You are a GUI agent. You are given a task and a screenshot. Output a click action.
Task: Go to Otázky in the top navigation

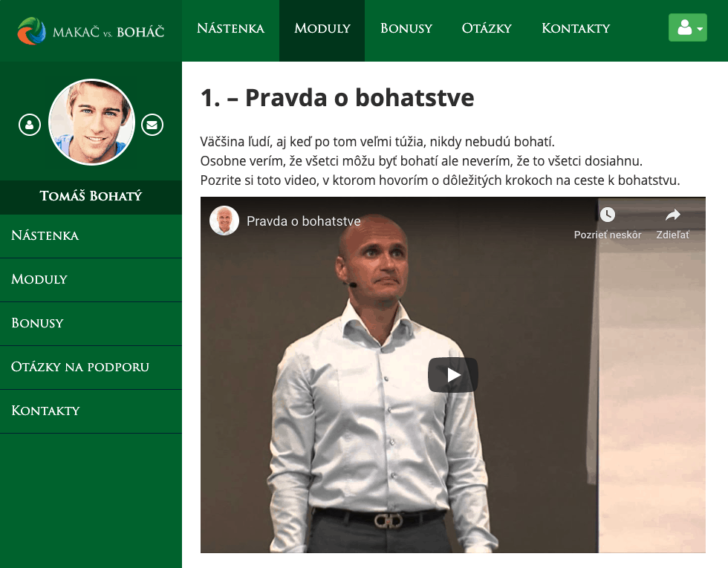click(487, 28)
